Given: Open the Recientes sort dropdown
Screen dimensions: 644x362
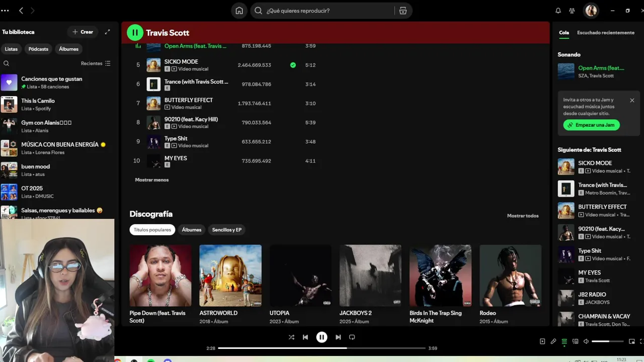Looking at the screenshot, I should (x=96, y=63).
